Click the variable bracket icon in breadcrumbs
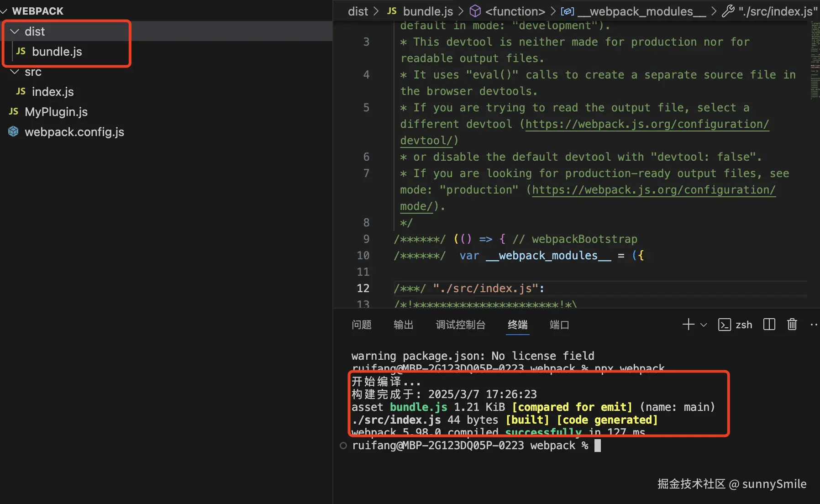The image size is (820, 504). point(568,11)
